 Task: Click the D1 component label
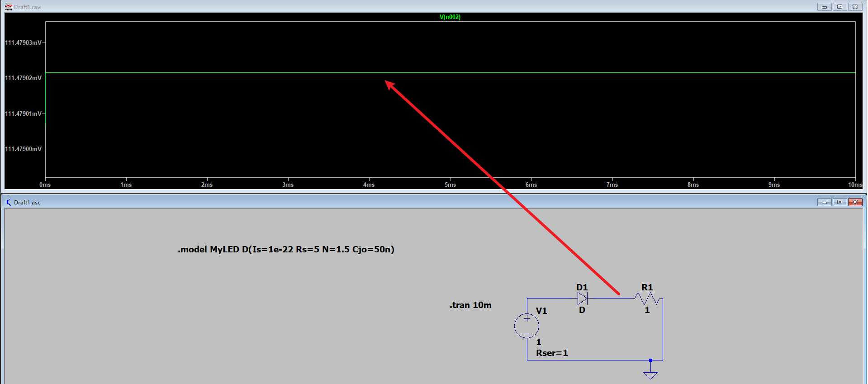tap(582, 288)
